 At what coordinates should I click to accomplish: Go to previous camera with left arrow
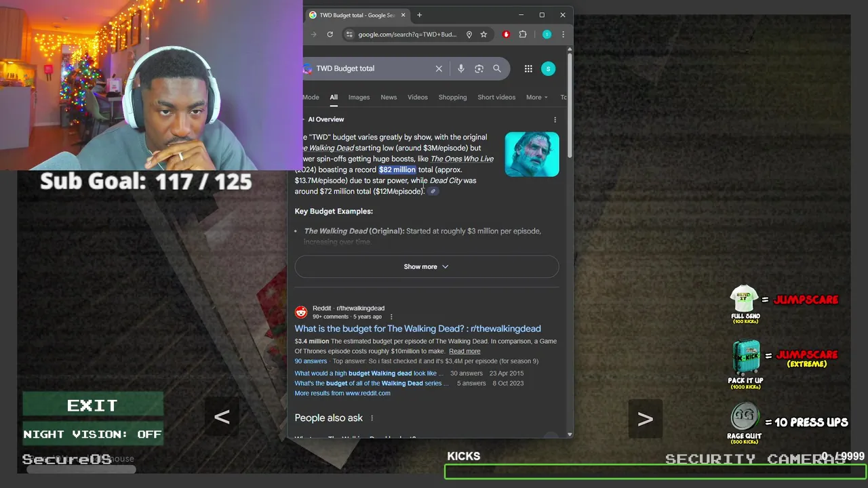click(222, 417)
